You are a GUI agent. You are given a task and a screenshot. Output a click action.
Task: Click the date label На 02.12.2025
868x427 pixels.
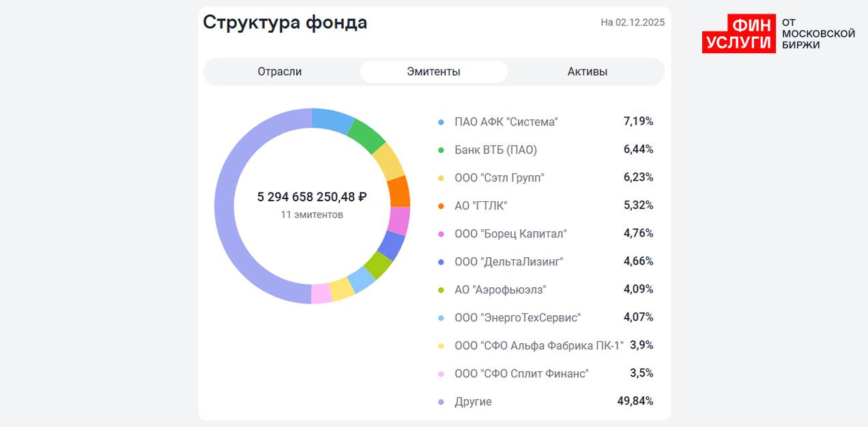tap(632, 23)
